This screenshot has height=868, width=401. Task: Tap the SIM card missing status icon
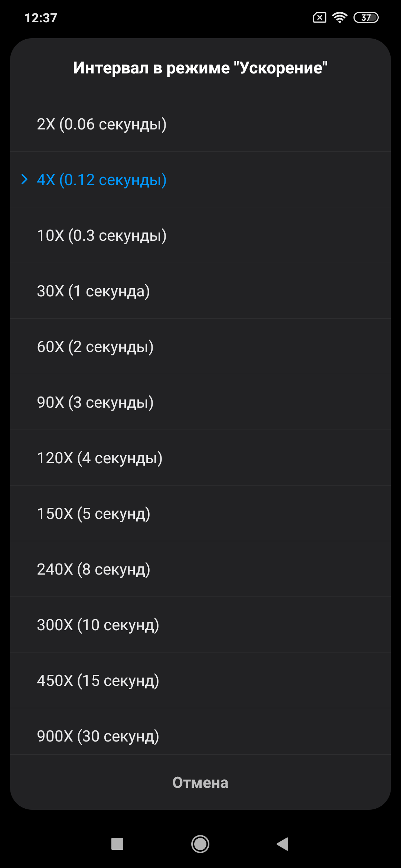pos(320,17)
